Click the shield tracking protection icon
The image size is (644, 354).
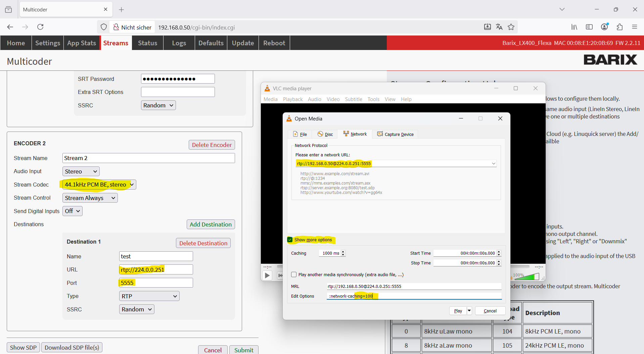[x=104, y=27]
